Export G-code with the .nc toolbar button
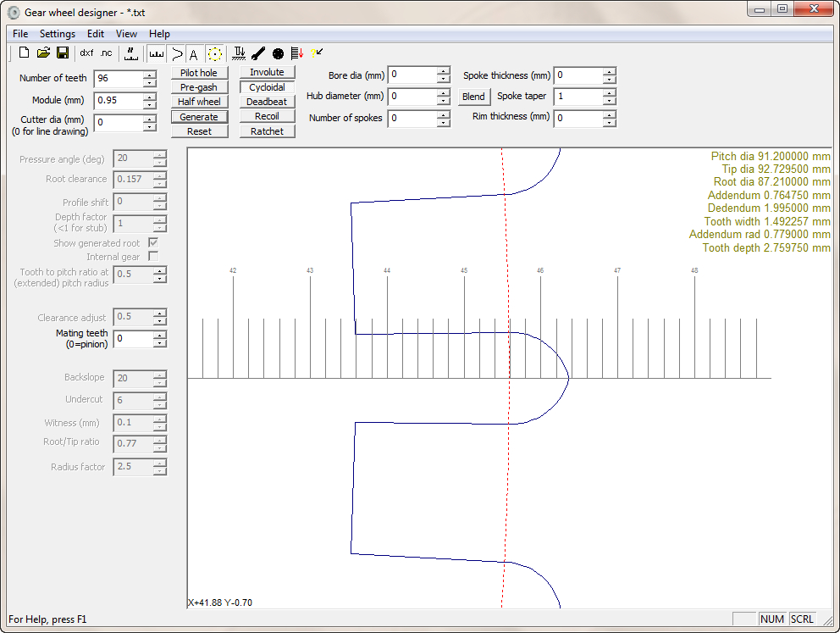Image resolution: width=840 pixels, height=633 pixels. pos(106,53)
